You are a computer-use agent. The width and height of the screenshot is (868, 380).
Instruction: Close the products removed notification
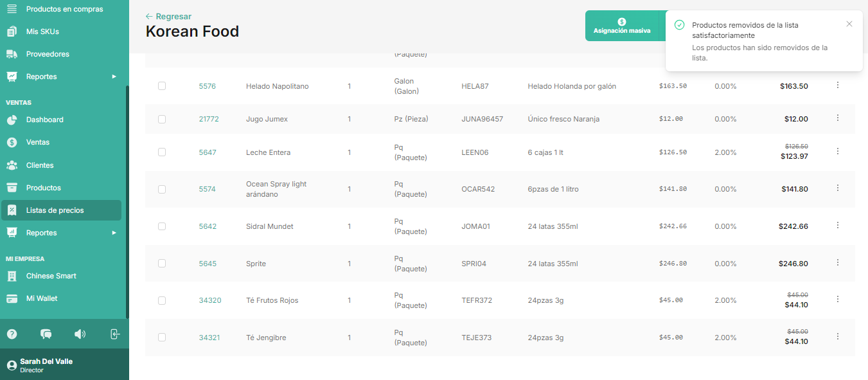(x=849, y=24)
